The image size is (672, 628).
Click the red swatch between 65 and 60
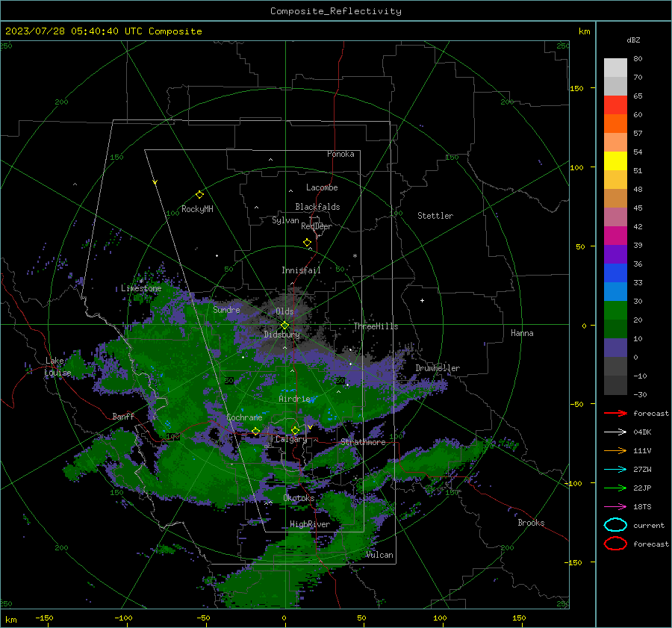615,105
